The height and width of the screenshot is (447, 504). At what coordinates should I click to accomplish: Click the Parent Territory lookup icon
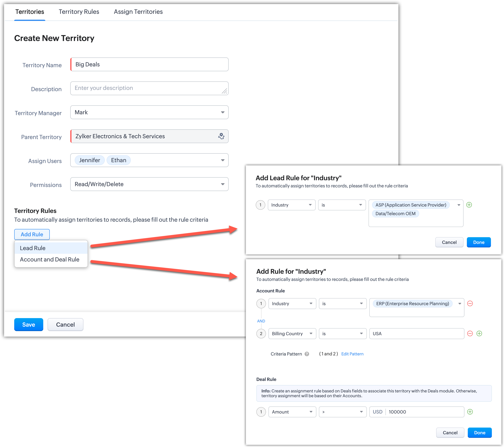coord(221,136)
